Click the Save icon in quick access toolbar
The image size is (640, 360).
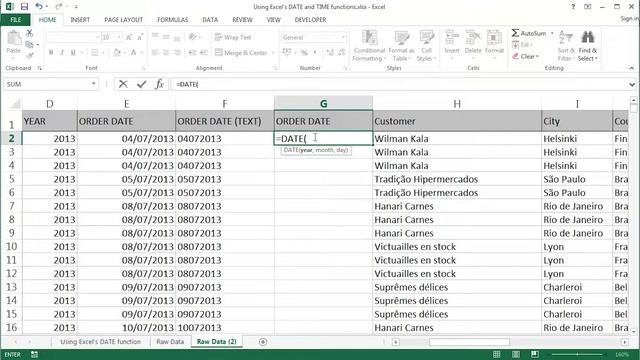point(24,7)
